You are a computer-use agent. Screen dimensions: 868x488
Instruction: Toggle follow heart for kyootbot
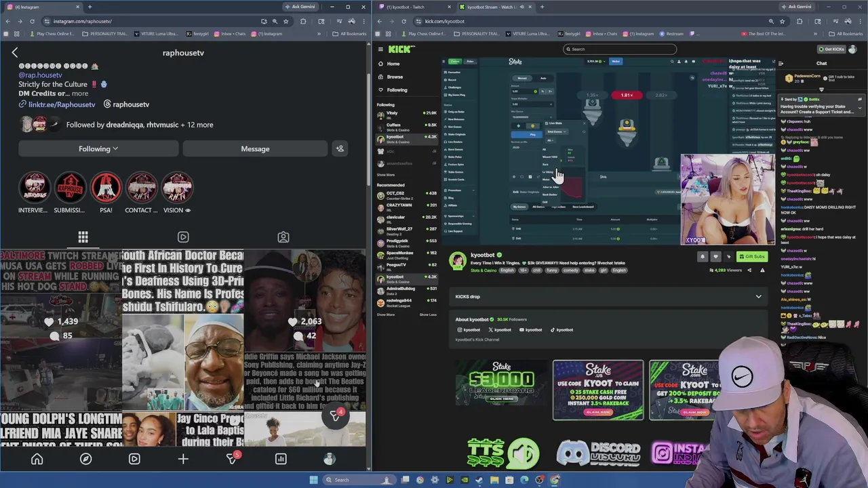click(x=715, y=256)
